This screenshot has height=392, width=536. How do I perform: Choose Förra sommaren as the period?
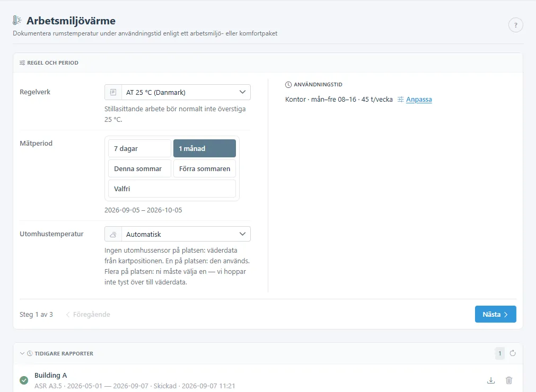(x=205, y=168)
